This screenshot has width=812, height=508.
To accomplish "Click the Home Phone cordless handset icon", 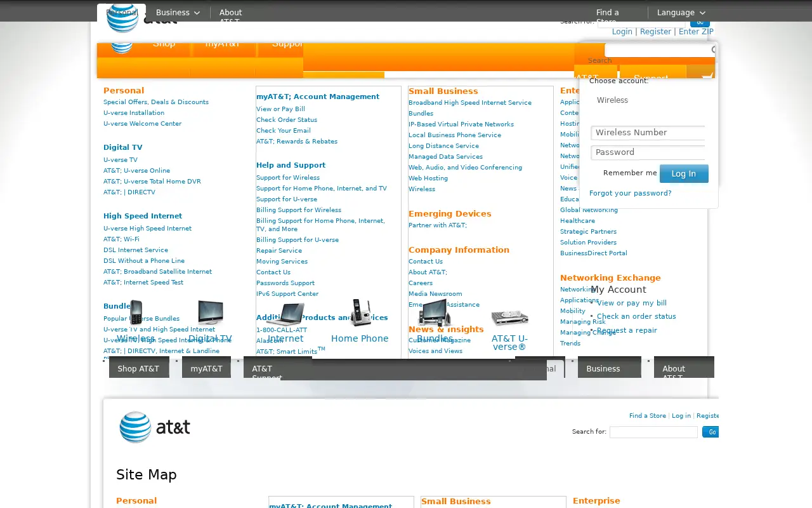I will (360, 312).
